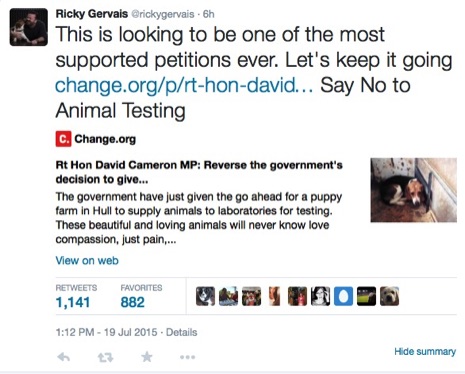Open the change.org/p/rt-hon-david petition link
The image size is (465, 374).
[x=184, y=85]
